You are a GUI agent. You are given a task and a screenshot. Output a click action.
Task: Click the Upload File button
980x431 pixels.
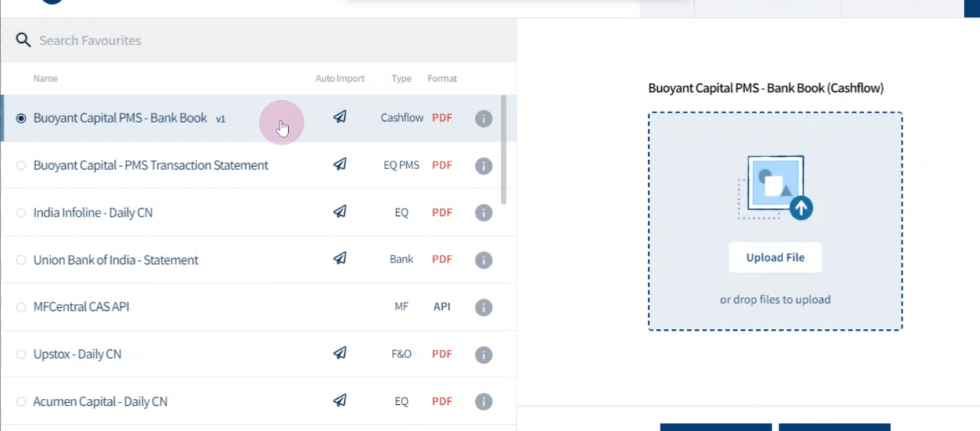pyautogui.click(x=775, y=258)
